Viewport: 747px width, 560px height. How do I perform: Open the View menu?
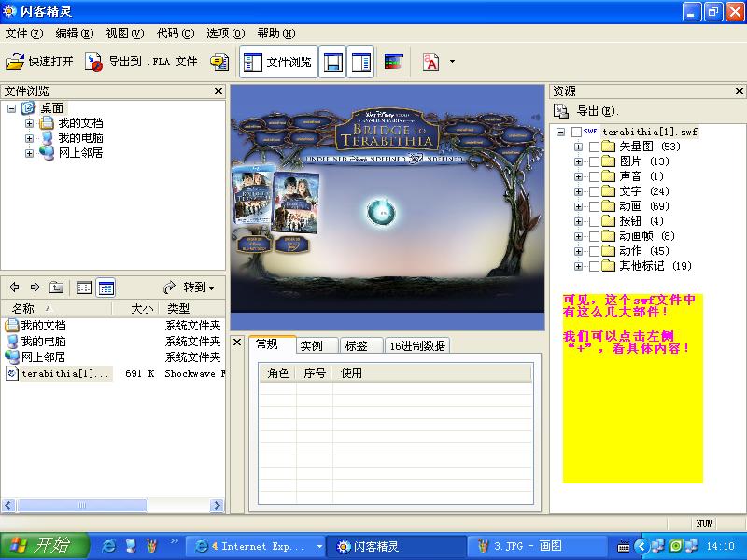pyautogui.click(x=125, y=34)
